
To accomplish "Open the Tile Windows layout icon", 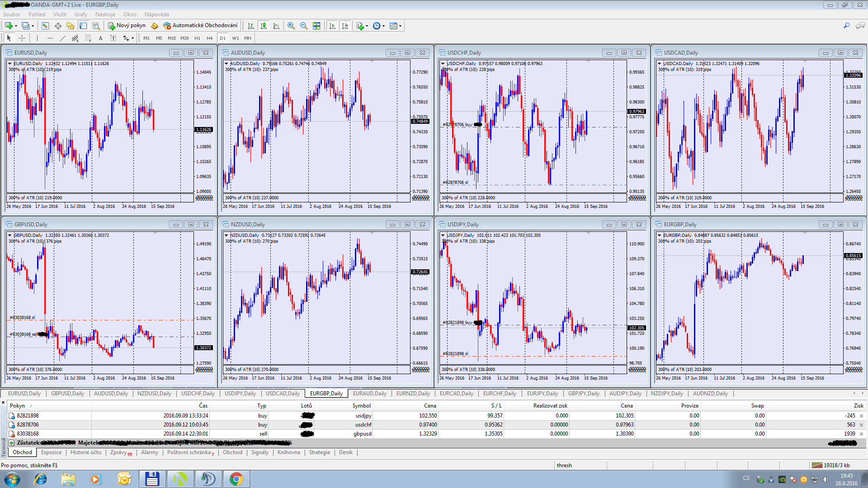I will (x=316, y=26).
